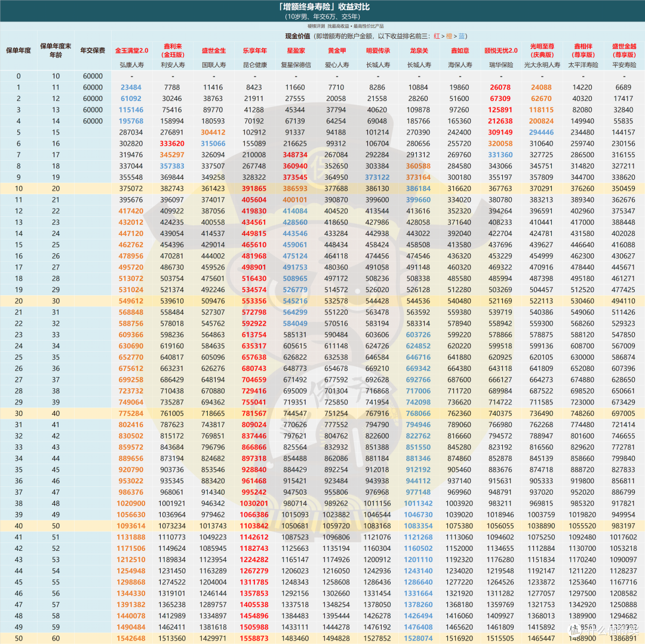This screenshot has height=644, width=645.
Task: Select the 年交保费 column header
Action: (x=93, y=51)
